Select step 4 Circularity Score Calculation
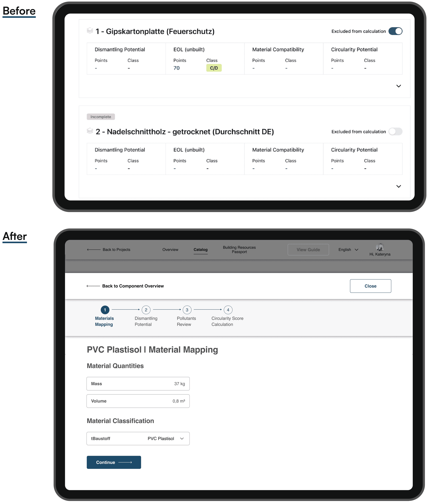The height and width of the screenshot is (504, 427). tap(228, 310)
